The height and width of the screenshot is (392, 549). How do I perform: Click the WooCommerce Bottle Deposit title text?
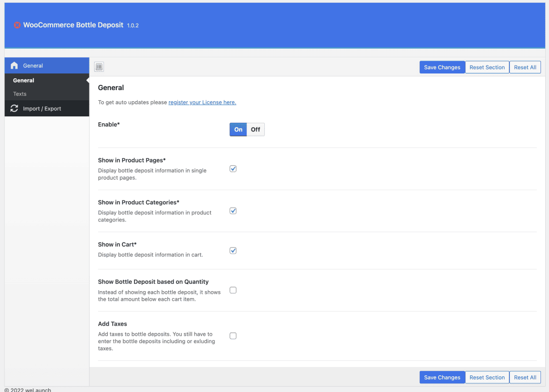coord(73,25)
